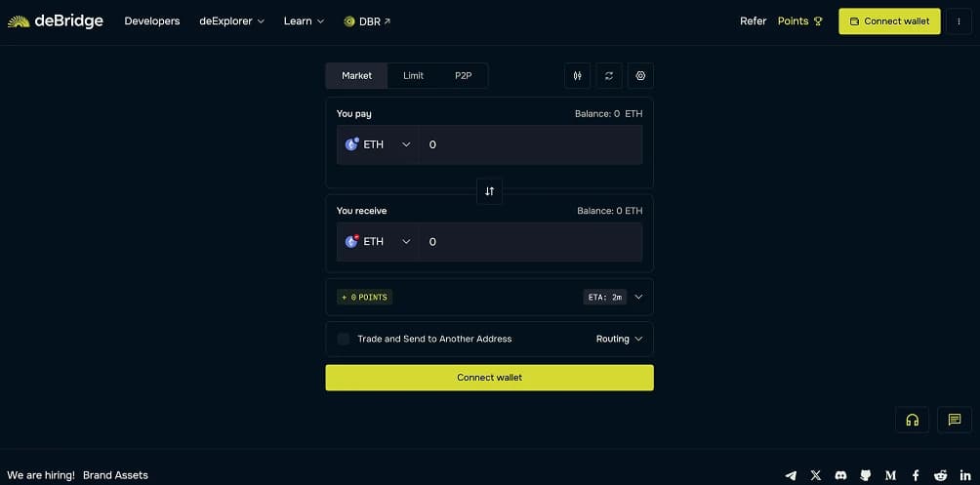
Task: Open deBridge Telegram channel icon
Action: [791, 475]
